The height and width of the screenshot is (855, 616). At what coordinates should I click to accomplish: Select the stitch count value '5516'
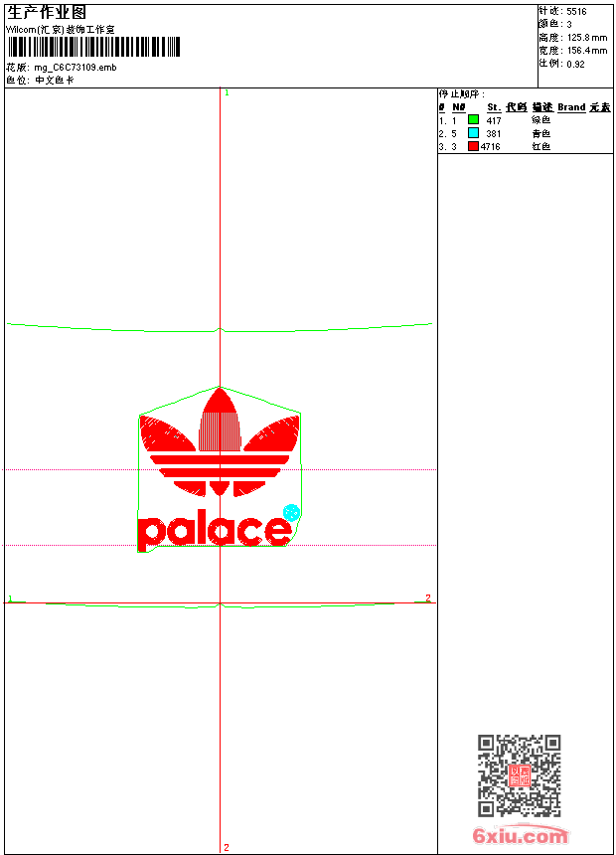point(576,12)
